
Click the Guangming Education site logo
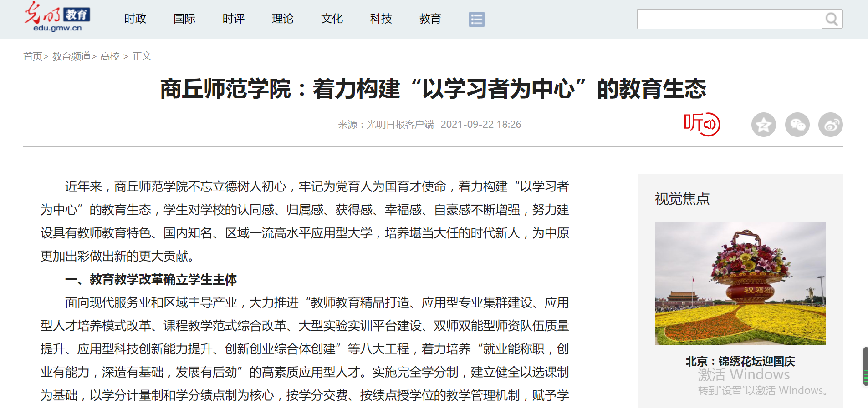point(57,17)
